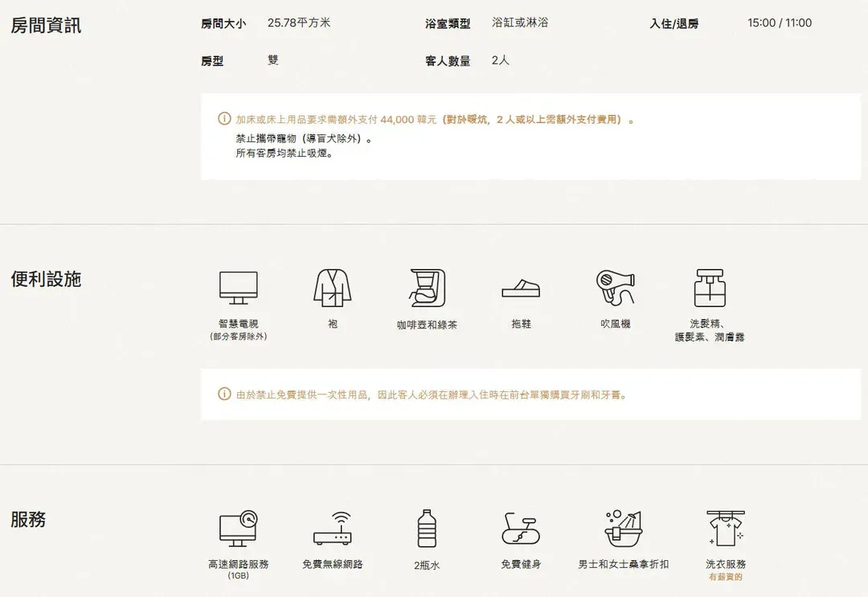Screen dimensions: 868x597
Task: Click the sauna discount icon
Action: point(623,528)
